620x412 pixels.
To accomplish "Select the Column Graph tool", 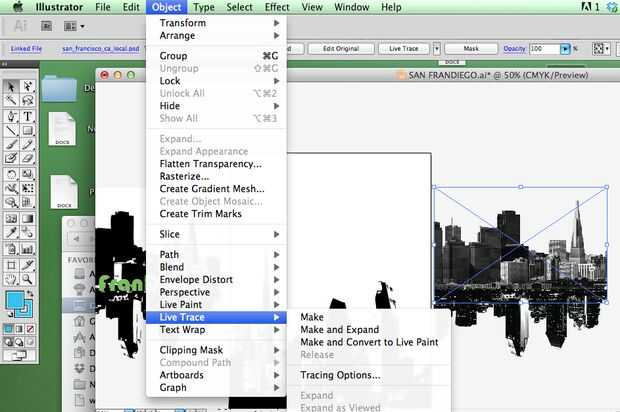I will pyautogui.click(x=27, y=249).
